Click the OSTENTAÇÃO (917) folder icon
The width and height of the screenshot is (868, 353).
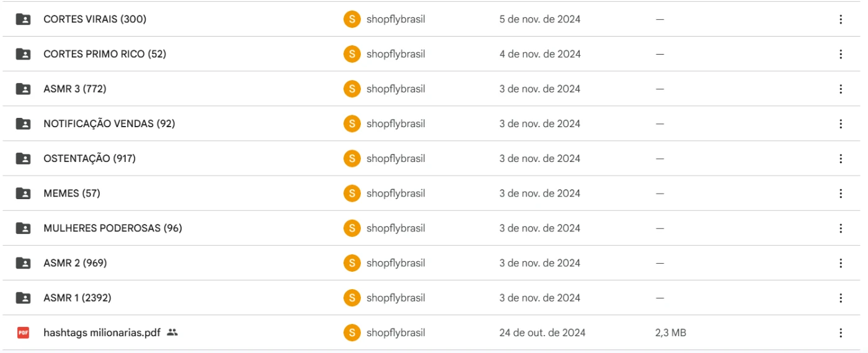(23, 158)
